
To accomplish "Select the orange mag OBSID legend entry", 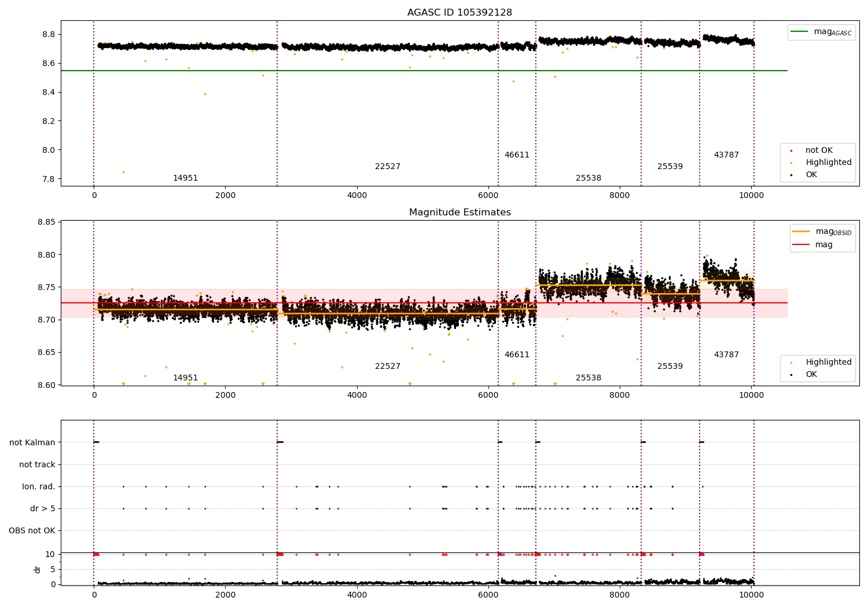I will pos(822,232).
